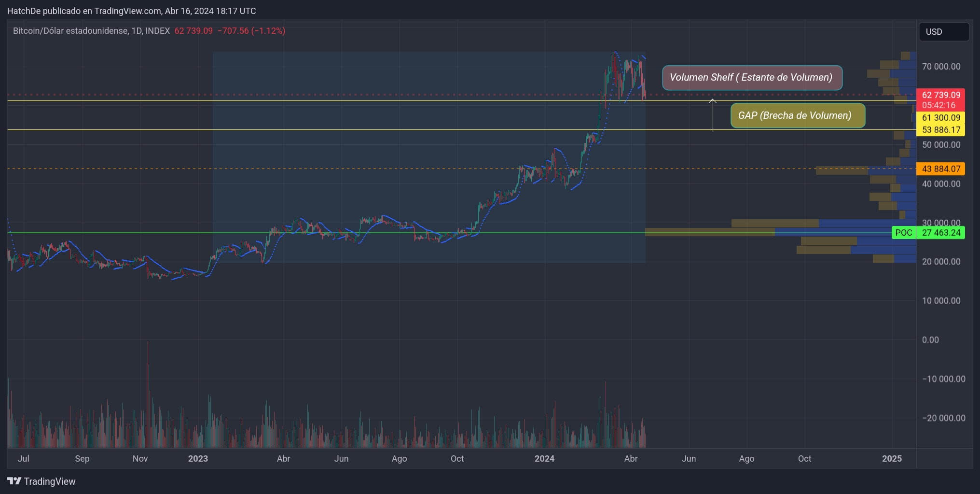Toggle the GAP (Brecha de Volumen) annotation
The height and width of the screenshot is (494, 980).
coord(797,115)
